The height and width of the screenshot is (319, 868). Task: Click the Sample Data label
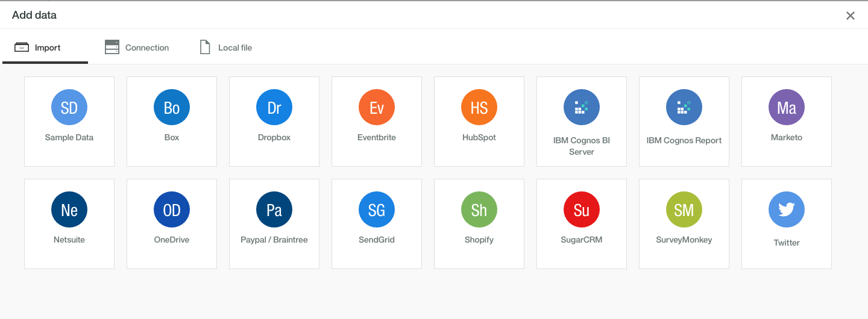click(x=69, y=137)
